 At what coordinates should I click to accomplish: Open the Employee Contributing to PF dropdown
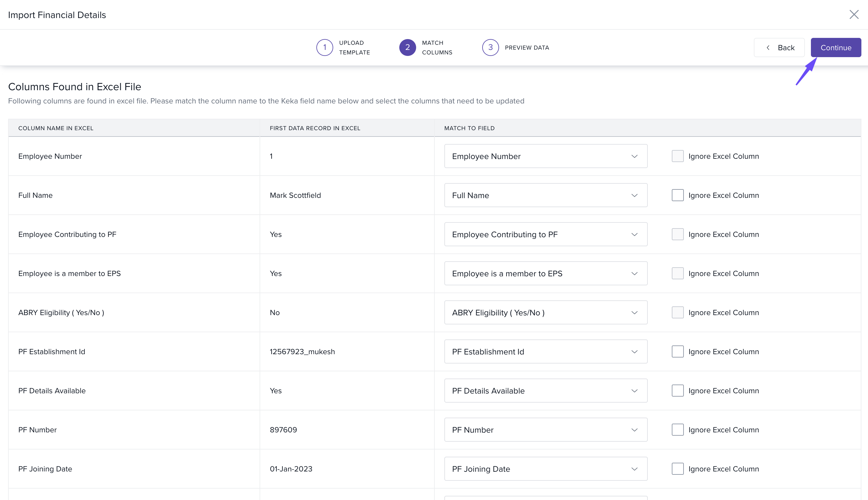point(545,235)
